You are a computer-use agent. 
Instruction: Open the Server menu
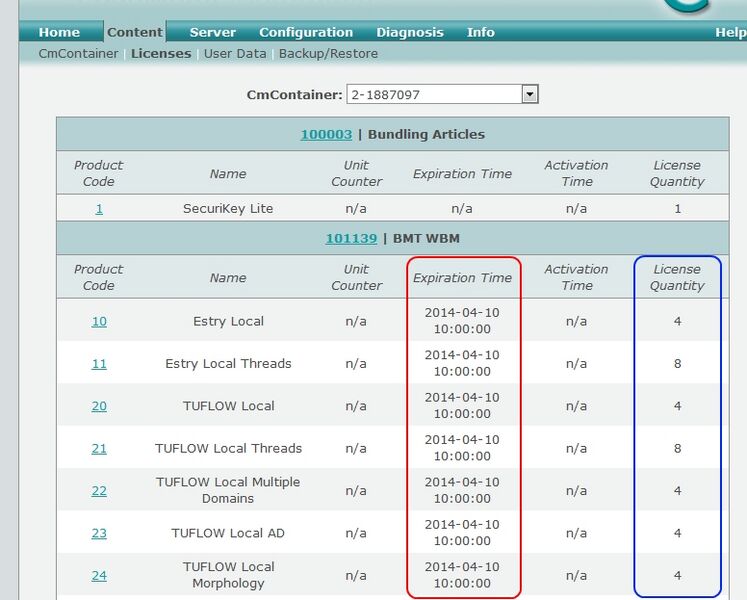click(x=212, y=32)
